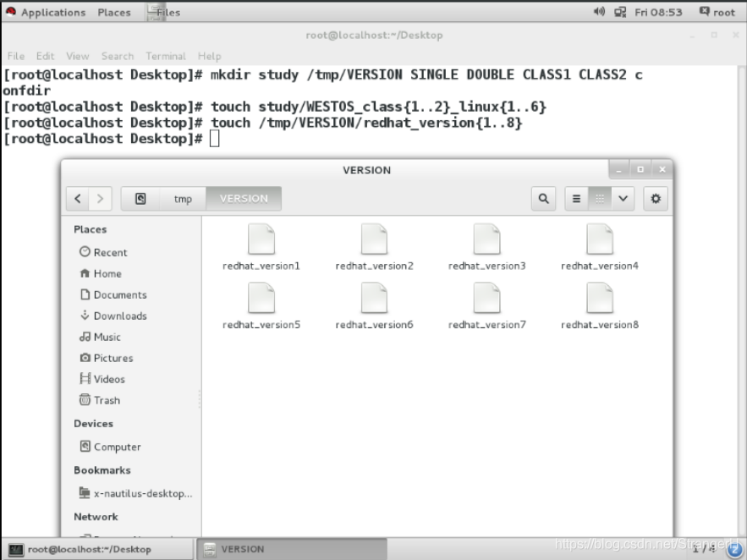The height and width of the screenshot is (560, 747).
Task: Switch to list view
Action: (x=576, y=199)
